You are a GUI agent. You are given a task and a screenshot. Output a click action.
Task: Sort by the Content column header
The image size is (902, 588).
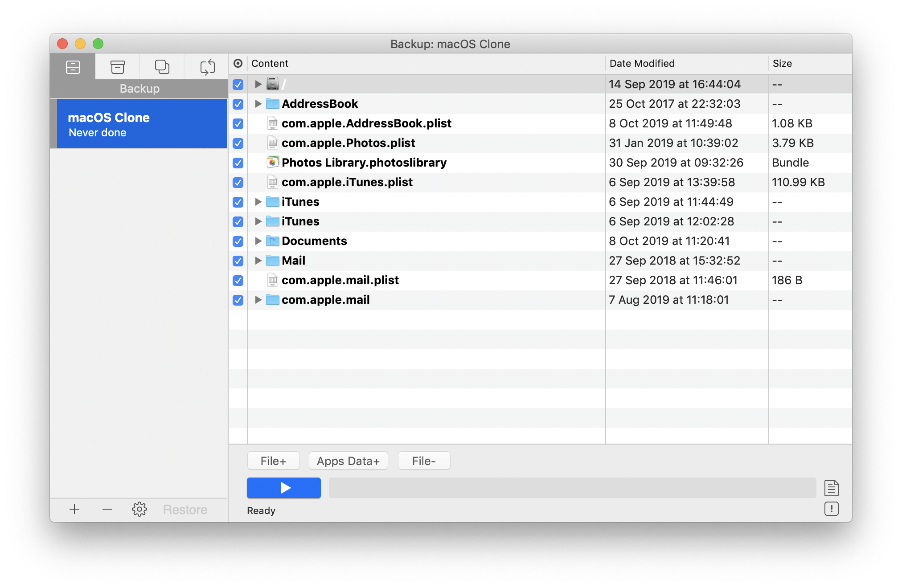426,63
